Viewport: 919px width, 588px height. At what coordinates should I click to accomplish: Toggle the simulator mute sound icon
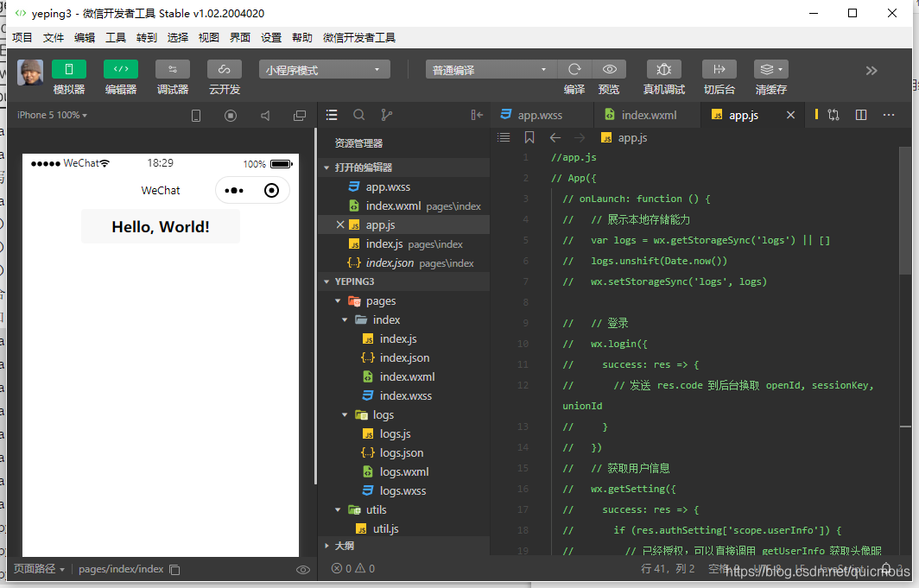(x=265, y=116)
